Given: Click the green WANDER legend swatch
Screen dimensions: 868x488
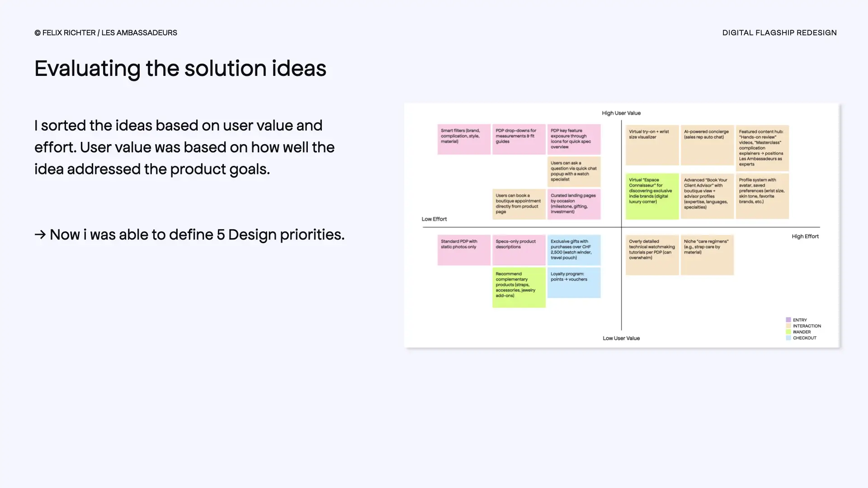Looking at the screenshot, I should click(x=788, y=332).
